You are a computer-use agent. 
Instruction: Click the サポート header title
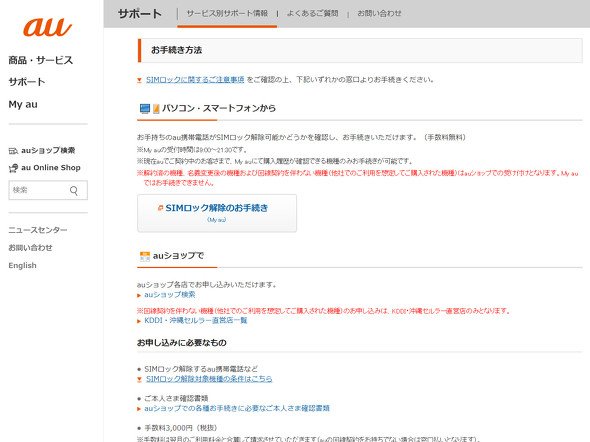(140, 14)
